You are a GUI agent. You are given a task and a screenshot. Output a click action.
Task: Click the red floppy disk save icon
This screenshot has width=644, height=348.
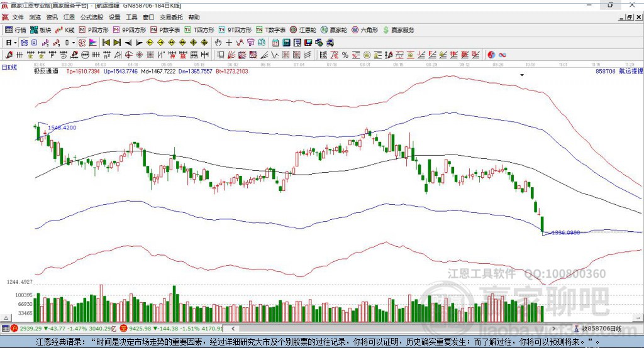click(x=308, y=43)
